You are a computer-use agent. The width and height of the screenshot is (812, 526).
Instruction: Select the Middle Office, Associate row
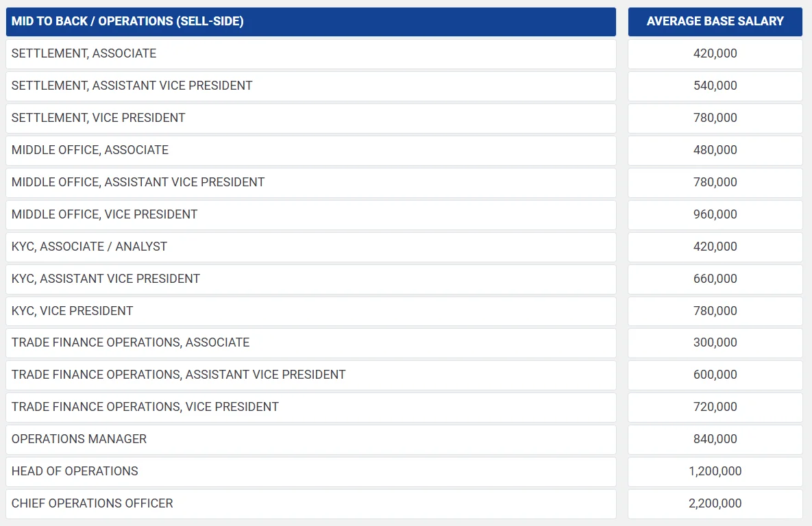[x=90, y=150]
